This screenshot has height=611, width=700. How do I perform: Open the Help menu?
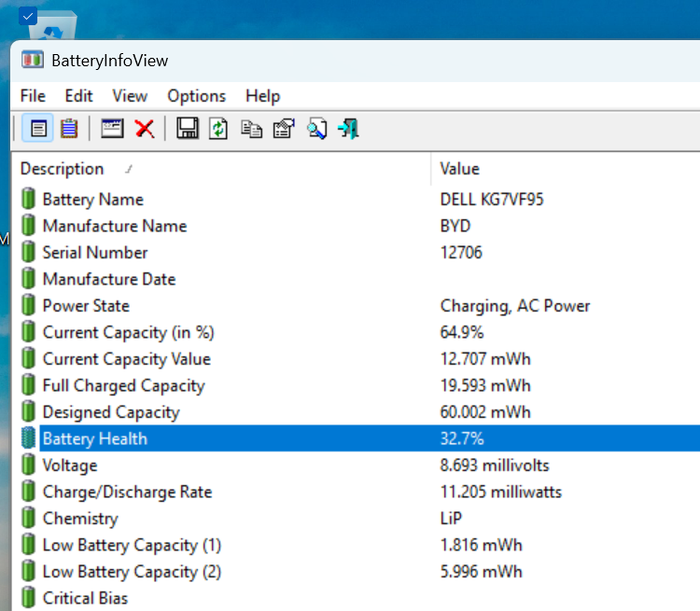pyautogui.click(x=263, y=96)
